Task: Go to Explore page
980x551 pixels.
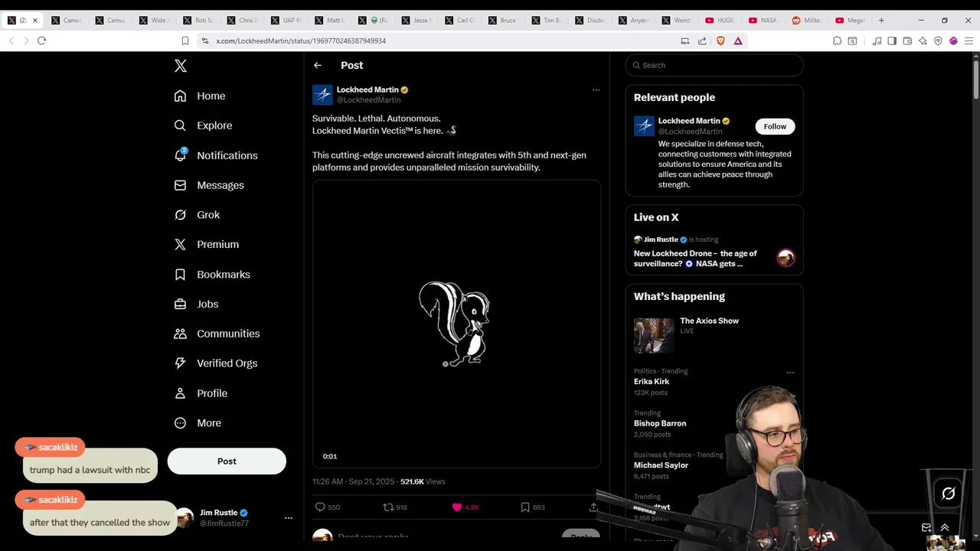Action: (x=203, y=126)
